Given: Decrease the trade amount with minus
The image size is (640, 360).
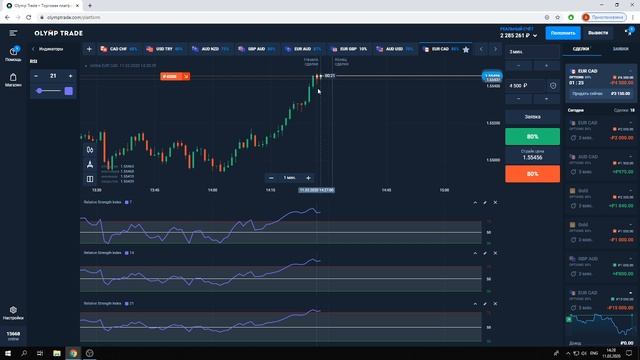Looking at the screenshot, I should coord(519,99).
